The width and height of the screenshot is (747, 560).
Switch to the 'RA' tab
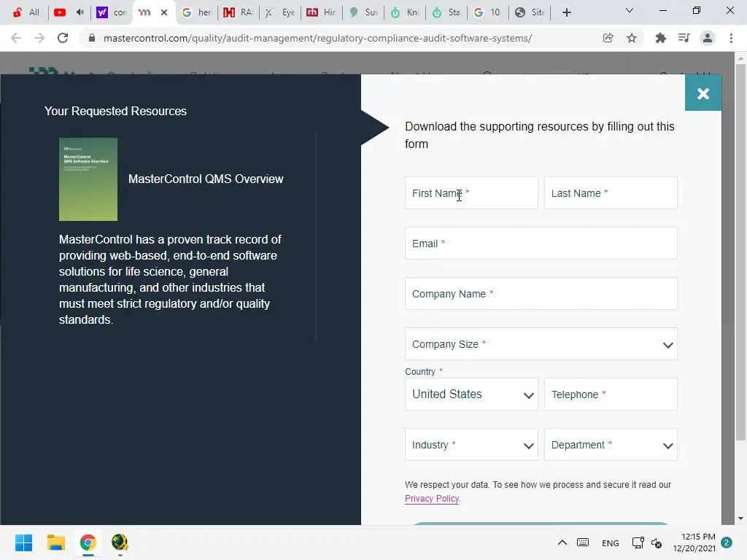(239, 12)
